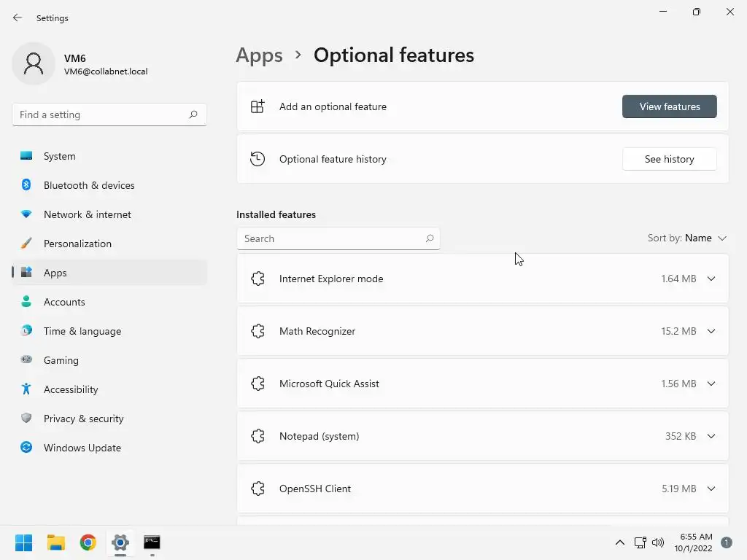Click the Apps breadcrumb link

259,55
